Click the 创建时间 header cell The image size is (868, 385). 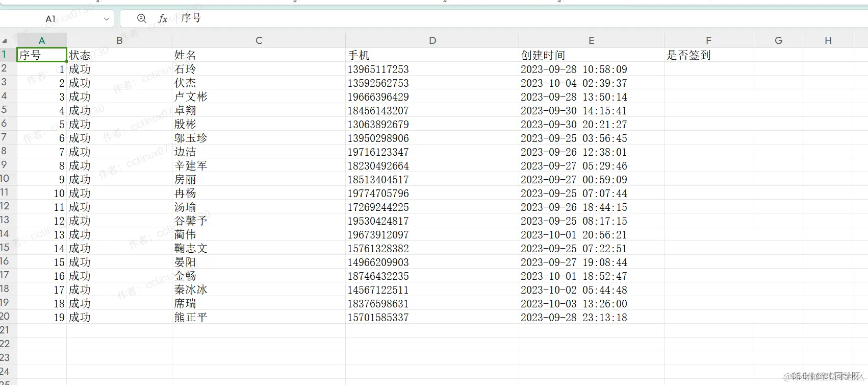[x=591, y=55]
